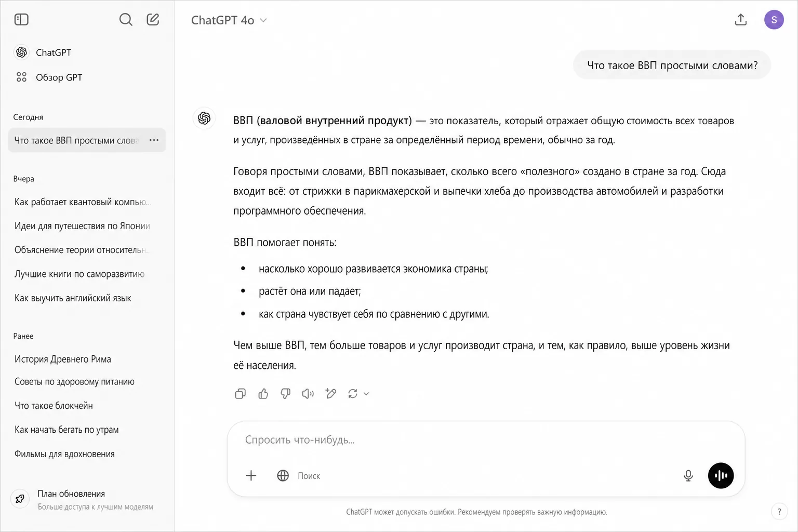This screenshot has width=798, height=532.
Task: Click the rocket icon of План обновления
Action: [x=20, y=499]
